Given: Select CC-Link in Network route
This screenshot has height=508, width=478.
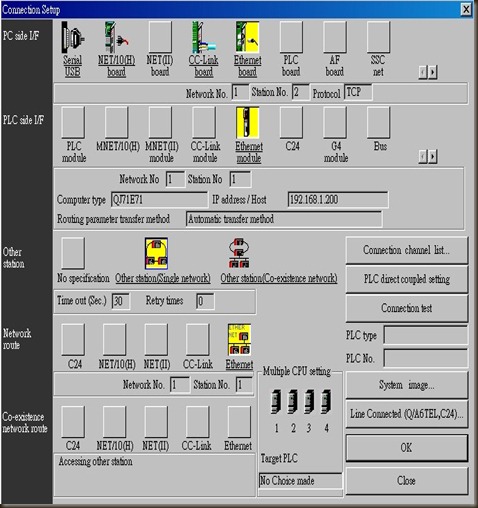Looking at the screenshot, I should [198, 339].
